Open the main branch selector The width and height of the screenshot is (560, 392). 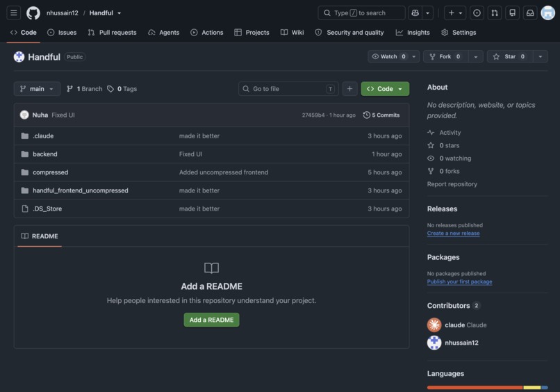(x=37, y=89)
